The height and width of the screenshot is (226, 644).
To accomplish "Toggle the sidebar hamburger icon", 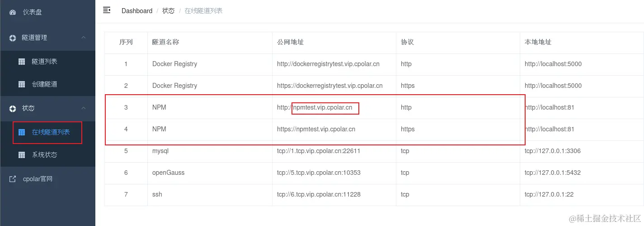I will [107, 10].
